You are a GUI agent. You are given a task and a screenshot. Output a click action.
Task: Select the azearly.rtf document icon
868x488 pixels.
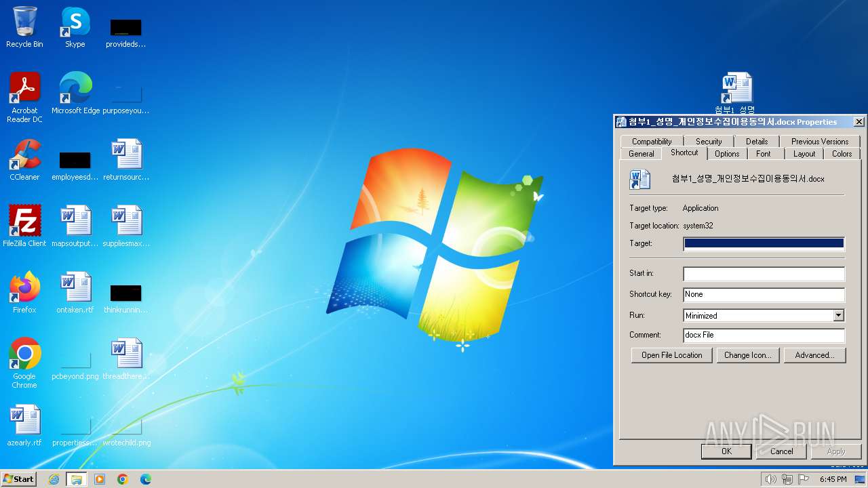[x=24, y=426]
